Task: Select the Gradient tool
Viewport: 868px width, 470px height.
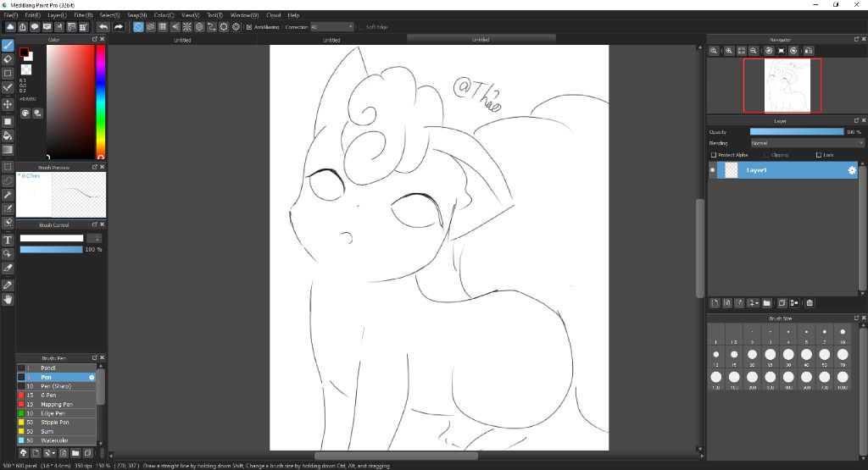Action: pyautogui.click(x=8, y=150)
